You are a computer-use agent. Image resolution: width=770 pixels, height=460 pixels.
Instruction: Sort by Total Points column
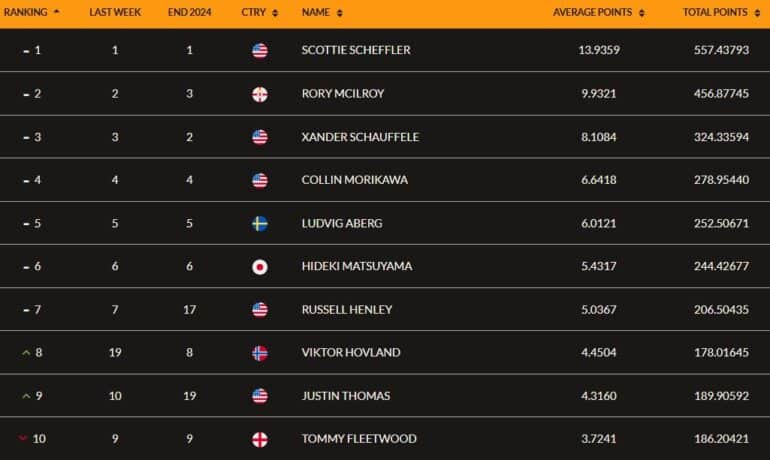pyautogui.click(x=757, y=13)
